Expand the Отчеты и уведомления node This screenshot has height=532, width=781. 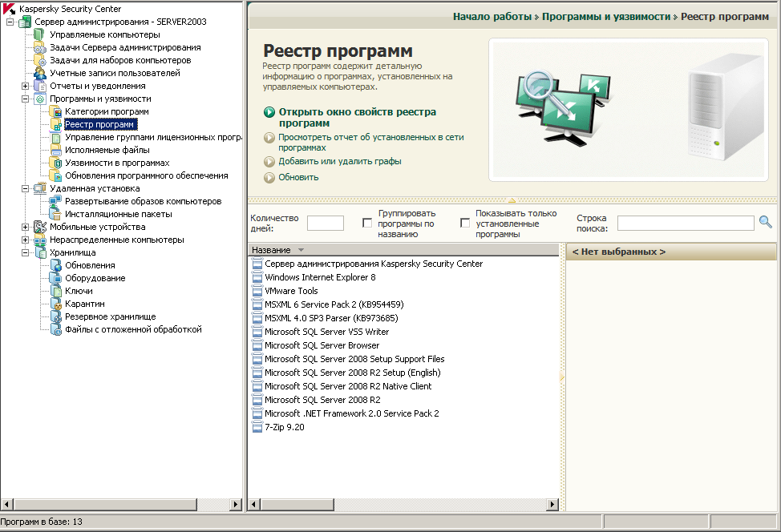25,86
